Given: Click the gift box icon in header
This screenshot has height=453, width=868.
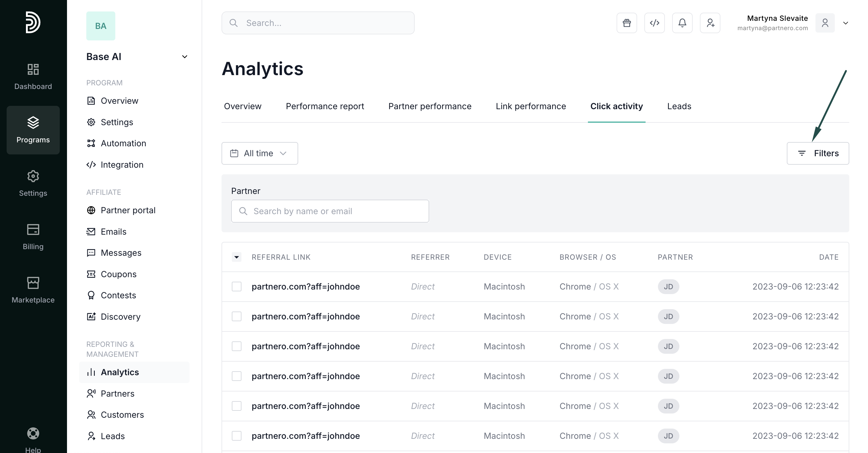Looking at the screenshot, I should tap(627, 23).
